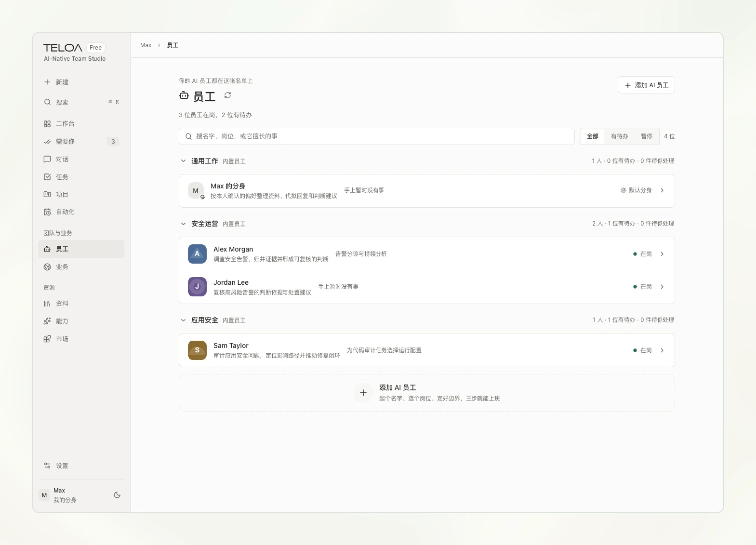
Task: Open 自动化 automation in sidebar
Action: (x=82, y=212)
